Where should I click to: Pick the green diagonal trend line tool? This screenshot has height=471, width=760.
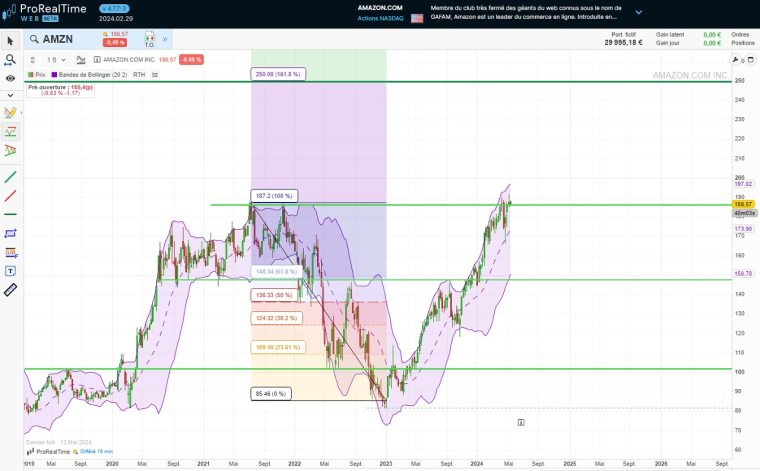click(10, 177)
